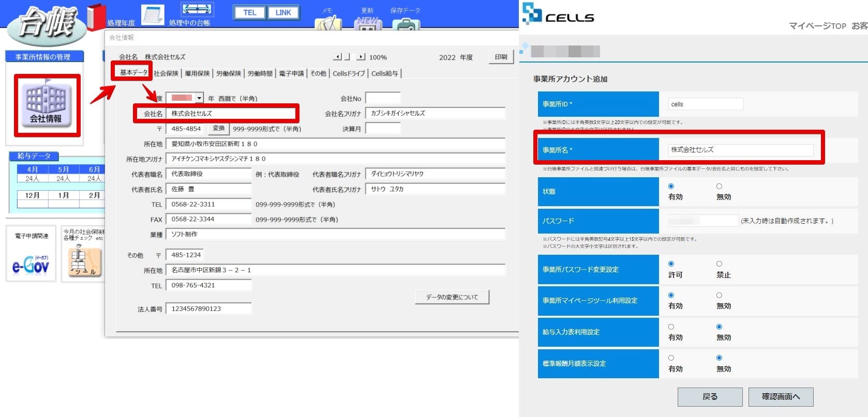Switch to the 基本データ tab

(133, 72)
